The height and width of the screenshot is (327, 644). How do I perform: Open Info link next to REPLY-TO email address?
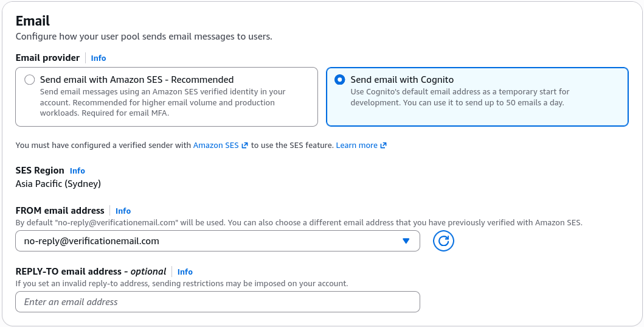tap(185, 272)
